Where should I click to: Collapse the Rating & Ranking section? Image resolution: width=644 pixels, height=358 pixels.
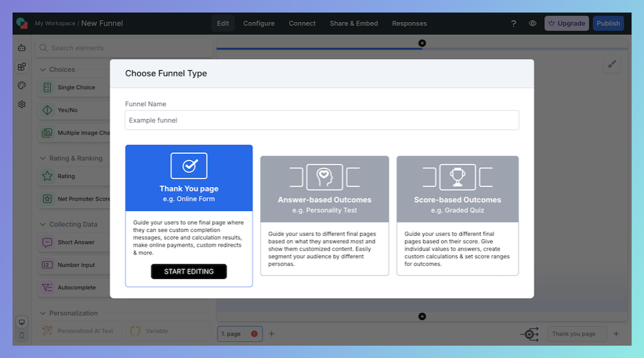coord(42,158)
